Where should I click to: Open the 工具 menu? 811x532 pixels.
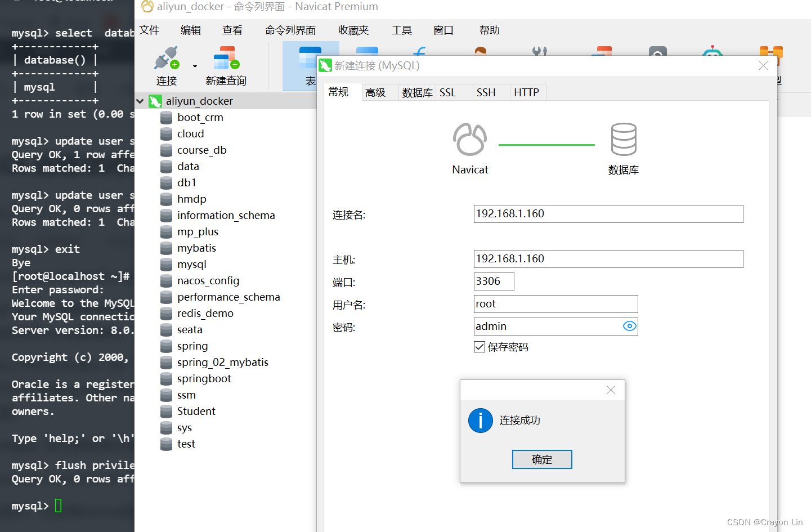click(x=402, y=30)
